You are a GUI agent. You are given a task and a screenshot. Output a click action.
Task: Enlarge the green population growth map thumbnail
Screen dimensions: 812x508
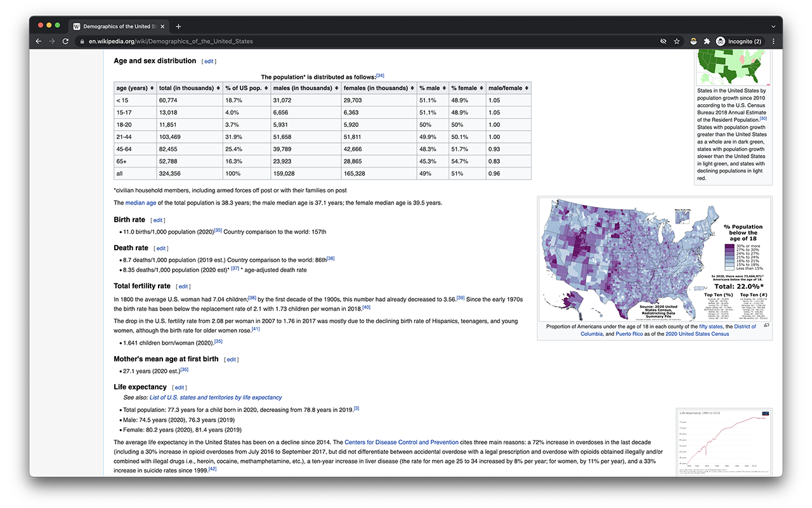[733, 69]
